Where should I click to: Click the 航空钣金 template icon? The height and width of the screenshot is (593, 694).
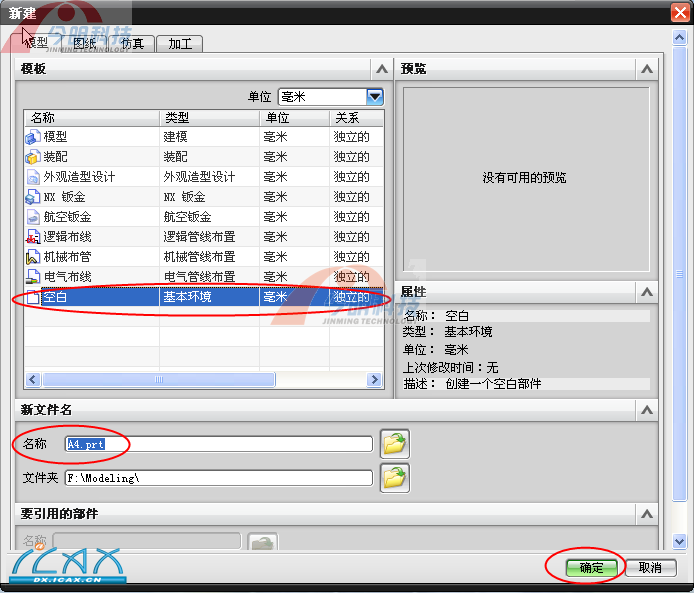tap(33, 217)
